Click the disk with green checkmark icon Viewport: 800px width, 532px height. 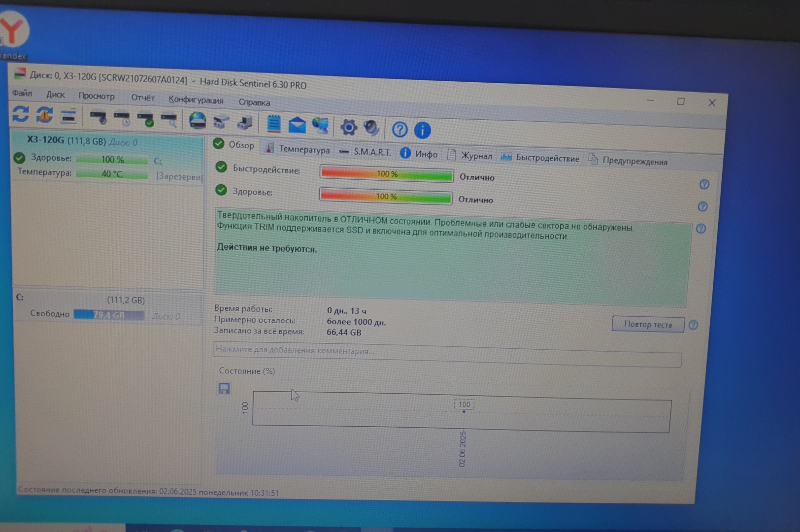coord(146,119)
